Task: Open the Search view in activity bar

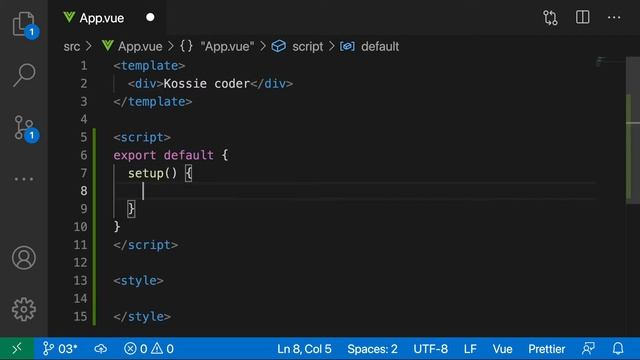Action: [x=24, y=75]
